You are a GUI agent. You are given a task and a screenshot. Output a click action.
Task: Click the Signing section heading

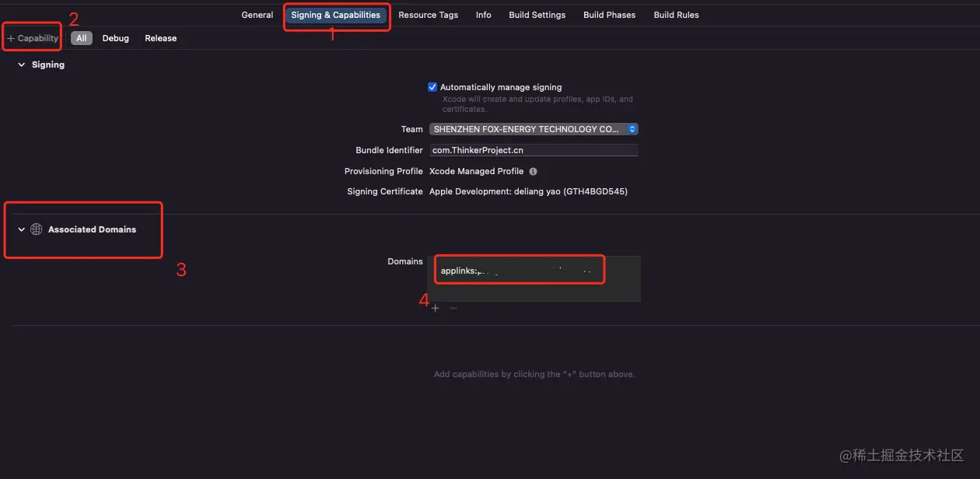[48, 65]
